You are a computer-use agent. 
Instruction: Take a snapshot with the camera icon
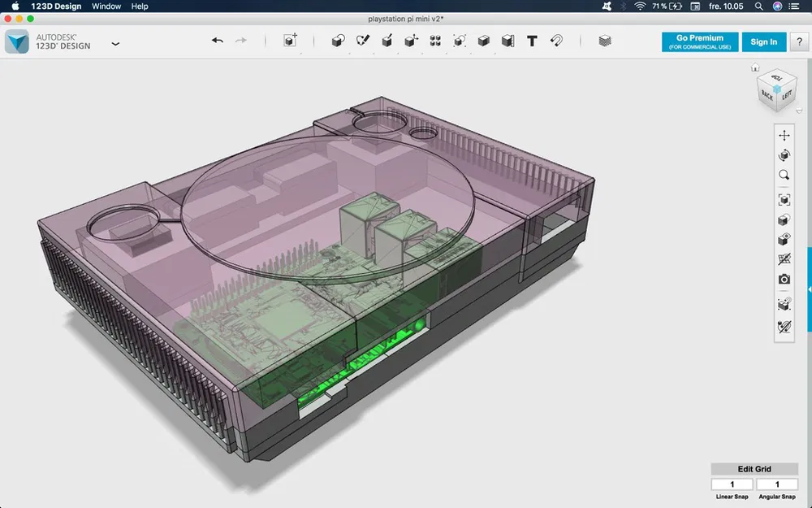point(784,278)
